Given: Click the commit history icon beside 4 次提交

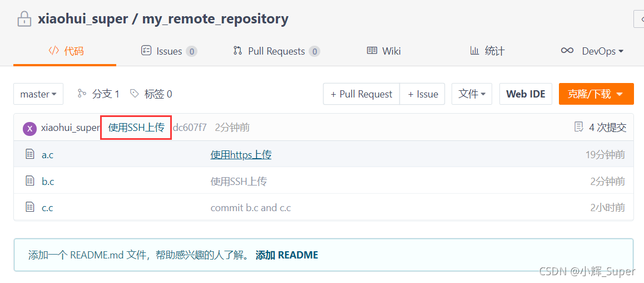Looking at the screenshot, I should tap(578, 127).
